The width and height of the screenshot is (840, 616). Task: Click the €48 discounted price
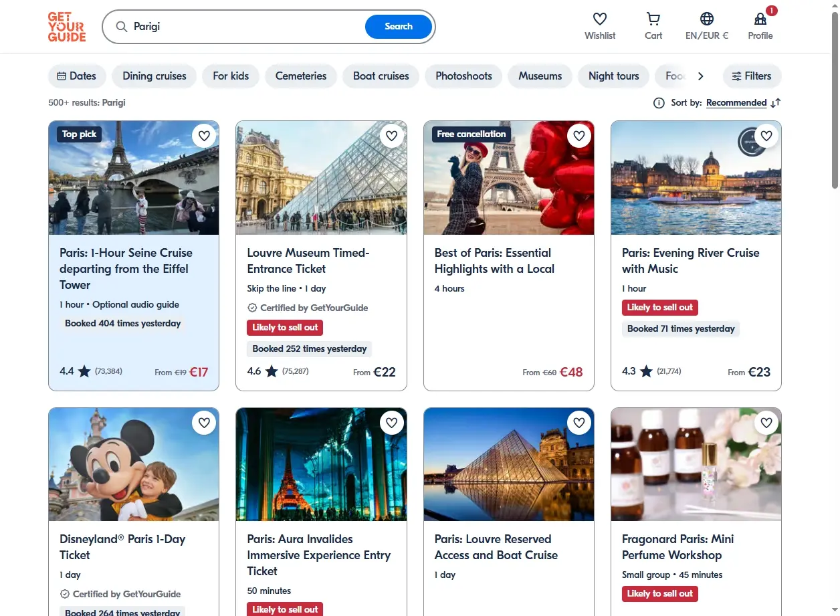pyautogui.click(x=571, y=372)
